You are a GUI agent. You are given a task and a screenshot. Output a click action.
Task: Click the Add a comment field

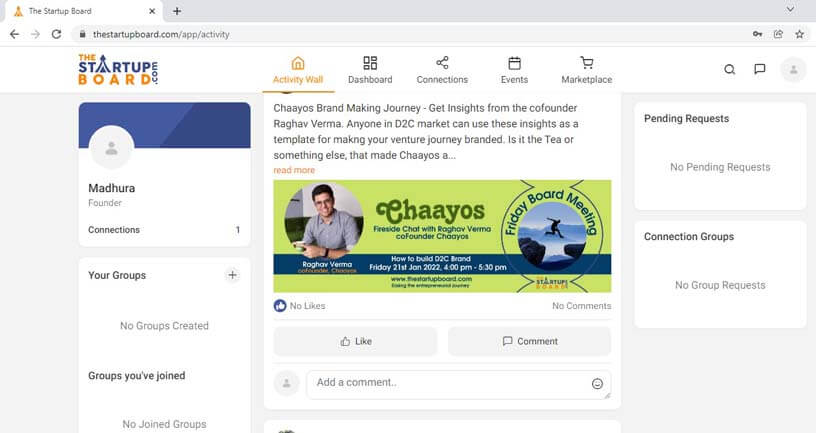click(x=458, y=385)
